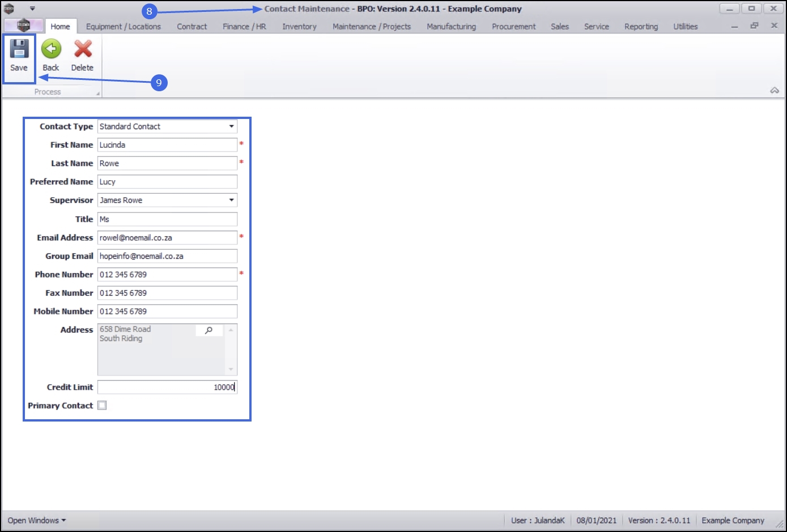Image resolution: width=787 pixels, height=532 pixels.
Task: Open the Maintenance / Projects tab
Action: click(372, 26)
